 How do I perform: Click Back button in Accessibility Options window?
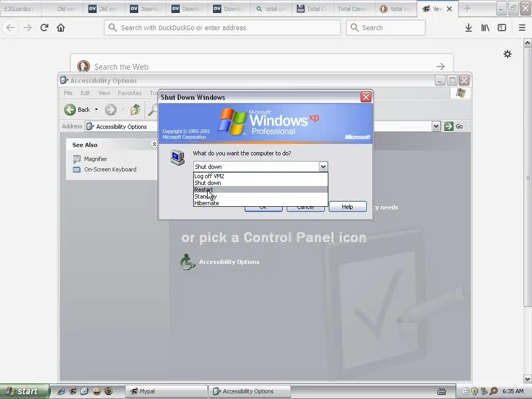(x=77, y=110)
